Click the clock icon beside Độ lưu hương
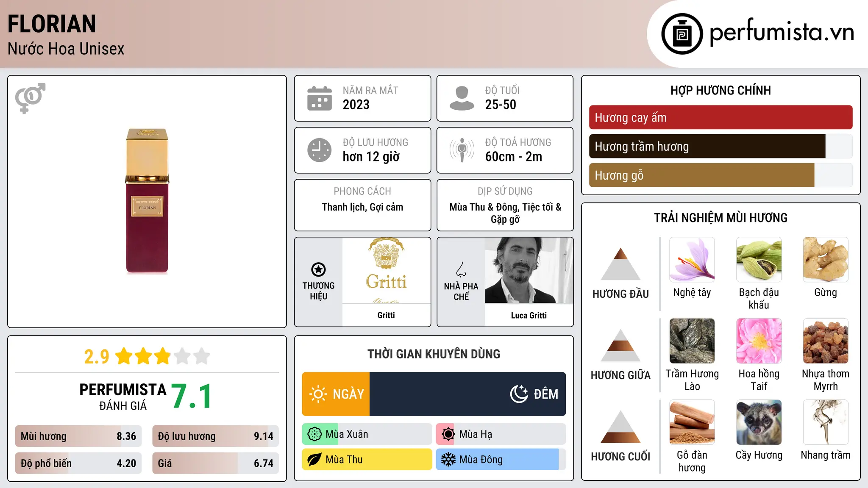This screenshot has width=868, height=488. (x=320, y=150)
